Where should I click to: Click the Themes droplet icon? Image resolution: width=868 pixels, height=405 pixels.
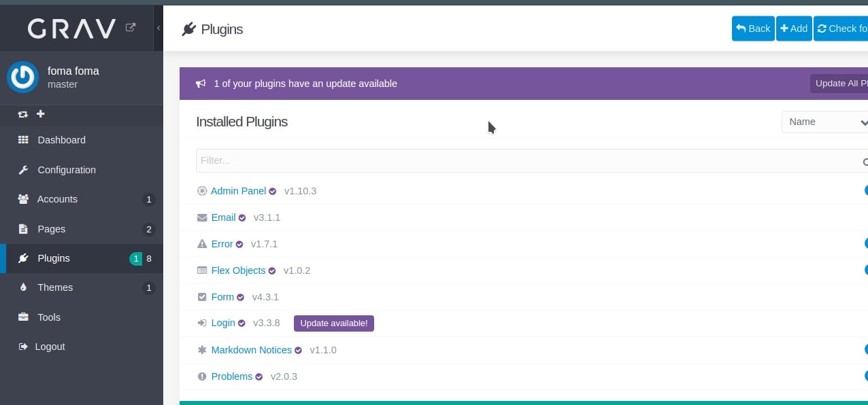pyautogui.click(x=23, y=287)
